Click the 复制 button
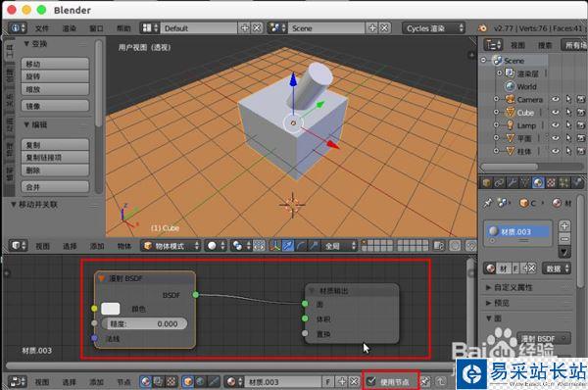The height and width of the screenshot is (390, 588). pyautogui.click(x=55, y=145)
